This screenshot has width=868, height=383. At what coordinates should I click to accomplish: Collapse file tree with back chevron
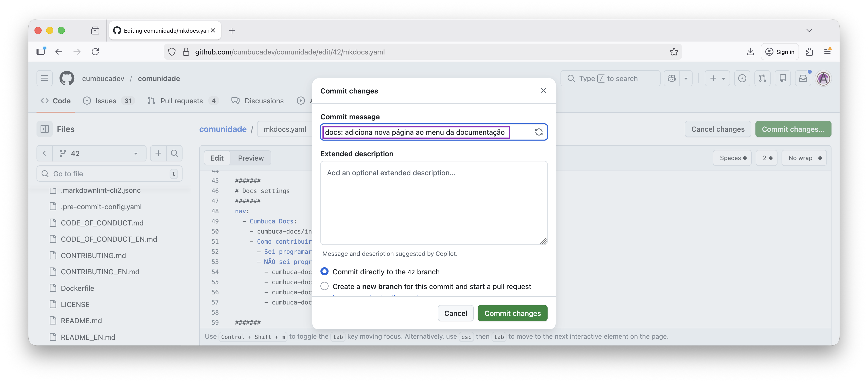coord(44,154)
